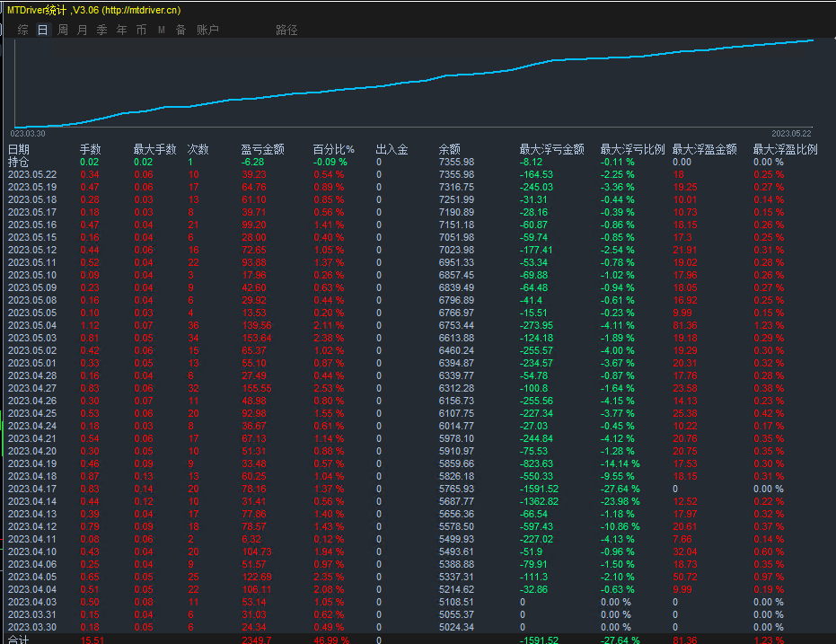
Task: Click floating loss -8.12 in 持仓 row
Action: pos(531,162)
